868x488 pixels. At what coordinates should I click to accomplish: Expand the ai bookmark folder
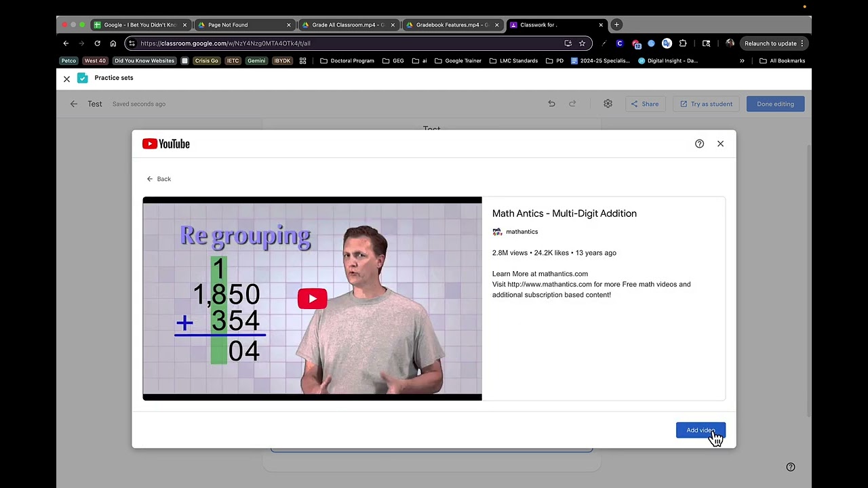420,61
